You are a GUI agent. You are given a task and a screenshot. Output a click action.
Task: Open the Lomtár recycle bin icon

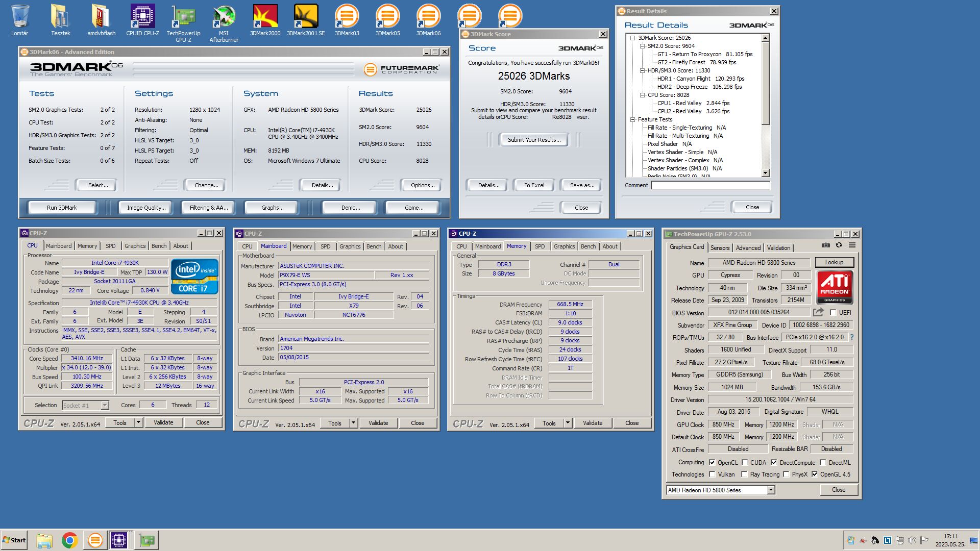click(x=20, y=20)
